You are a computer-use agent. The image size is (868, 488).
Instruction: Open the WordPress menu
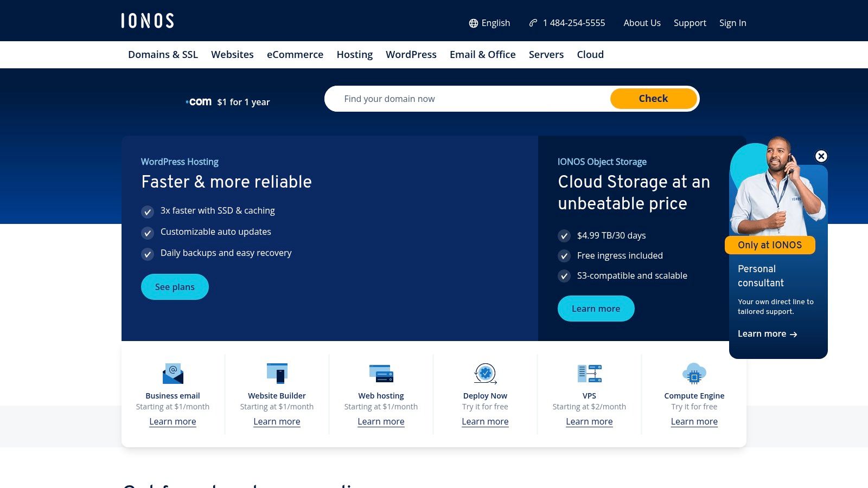tap(411, 54)
